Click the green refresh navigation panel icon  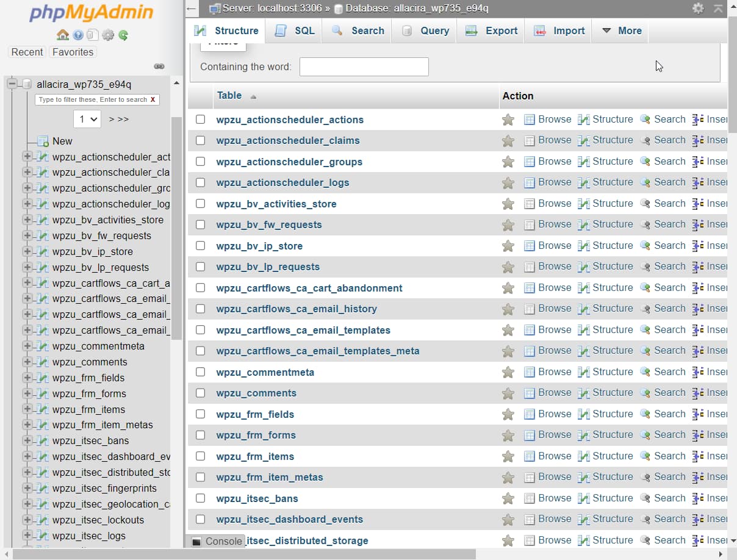point(123,36)
